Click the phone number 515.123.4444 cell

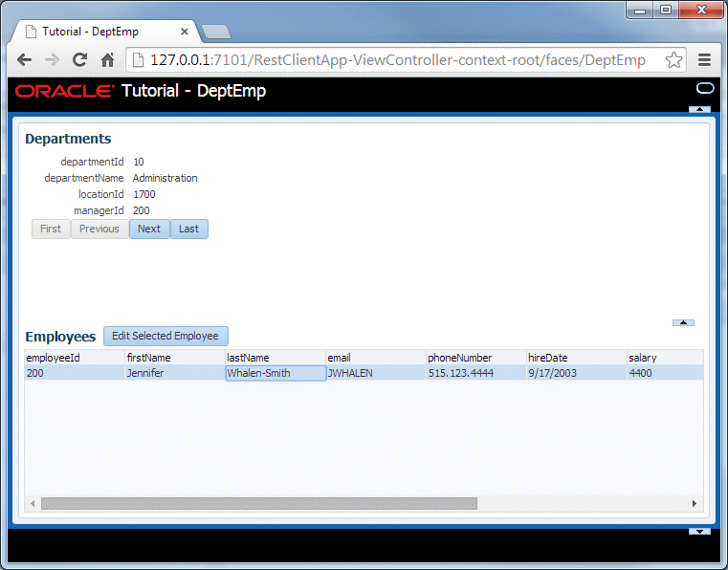click(475, 373)
